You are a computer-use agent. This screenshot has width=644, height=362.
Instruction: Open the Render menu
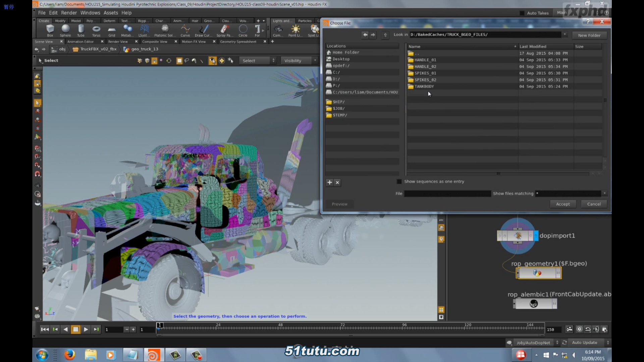coord(69,13)
